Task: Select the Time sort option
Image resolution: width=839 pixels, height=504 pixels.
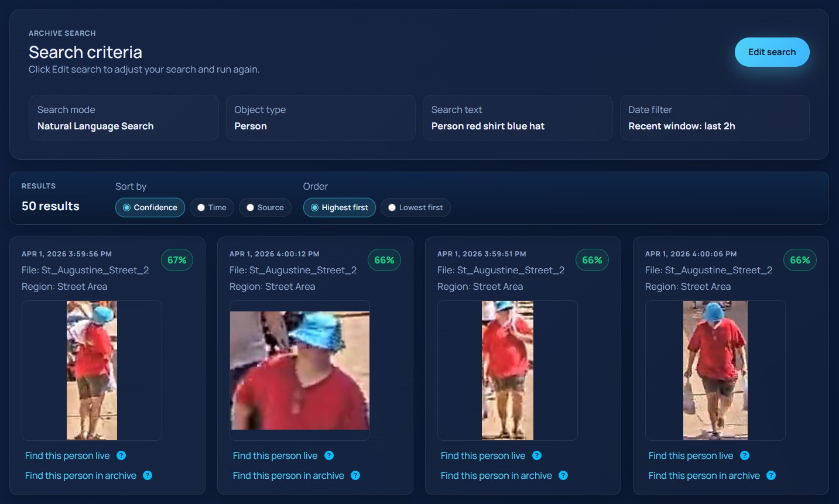Action: coord(211,207)
